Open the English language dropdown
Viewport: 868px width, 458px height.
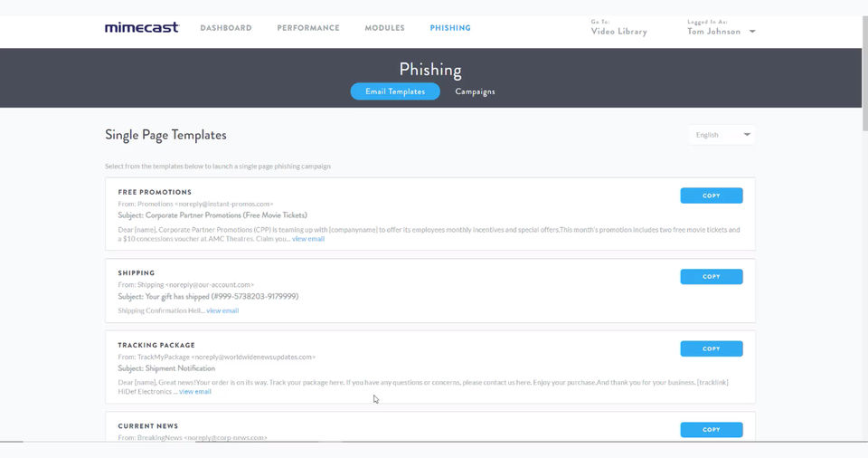click(x=722, y=135)
